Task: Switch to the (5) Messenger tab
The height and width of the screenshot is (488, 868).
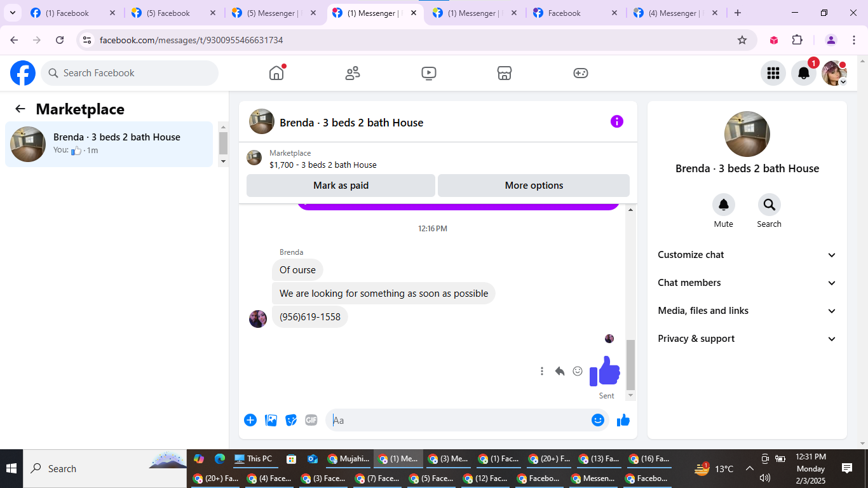Action: pos(275,13)
